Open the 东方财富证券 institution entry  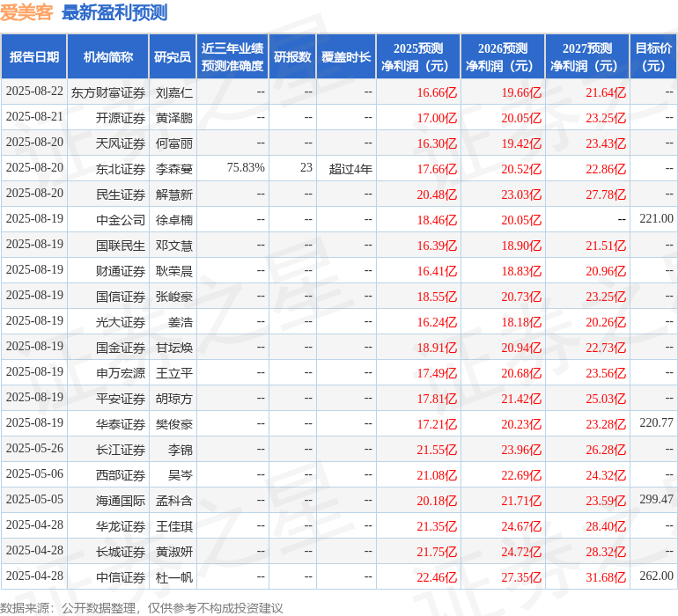pyautogui.click(x=107, y=92)
